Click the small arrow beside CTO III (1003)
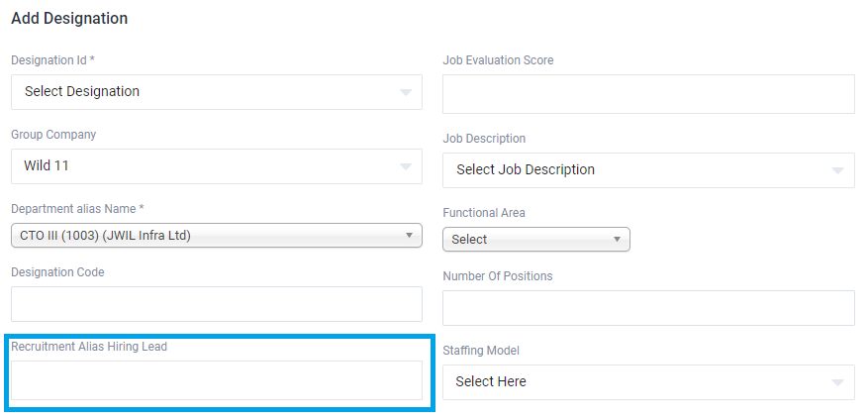868x417 pixels. click(410, 236)
